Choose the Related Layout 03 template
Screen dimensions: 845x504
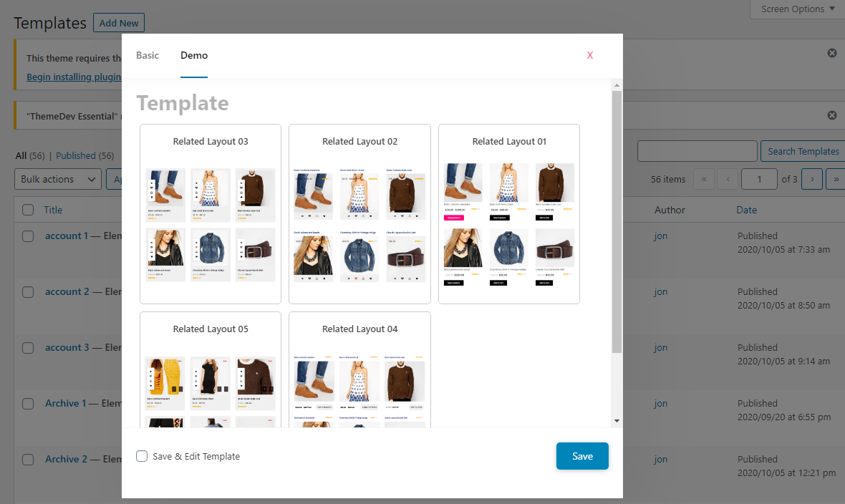211,213
